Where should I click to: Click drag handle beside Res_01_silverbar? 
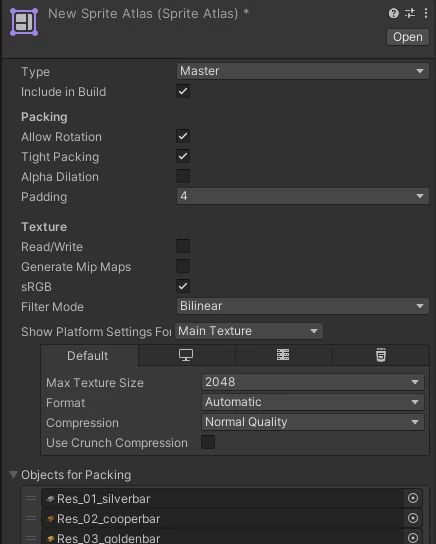coord(31,498)
